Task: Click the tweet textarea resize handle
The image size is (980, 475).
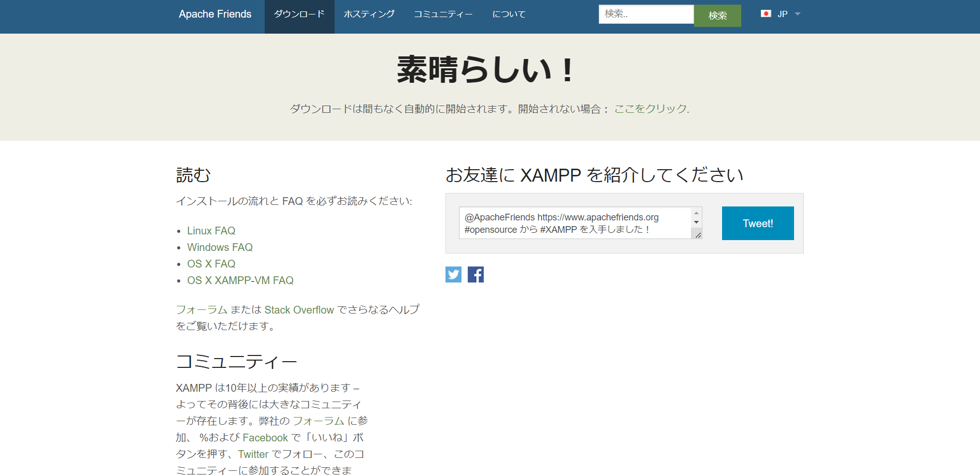Action: point(698,235)
